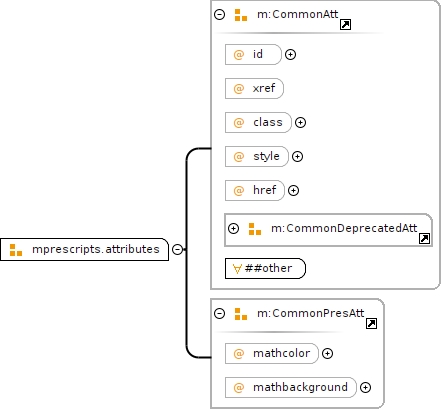Screen dimensions: 442x410
Task: Expand the id attribute details
Action: tap(290, 55)
